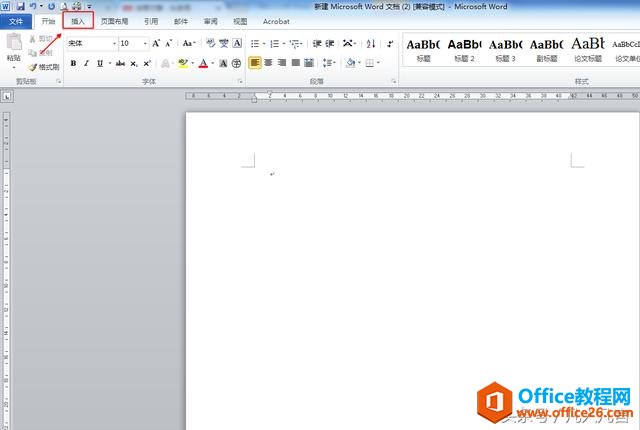Viewport: 640px width, 430px height.
Task: Open the font name 宋体 dropdown
Action: pos(112,44)
